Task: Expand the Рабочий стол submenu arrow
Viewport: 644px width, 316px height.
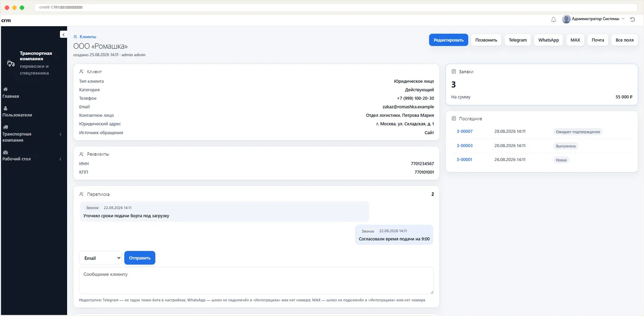Action: tap(61, 159)
